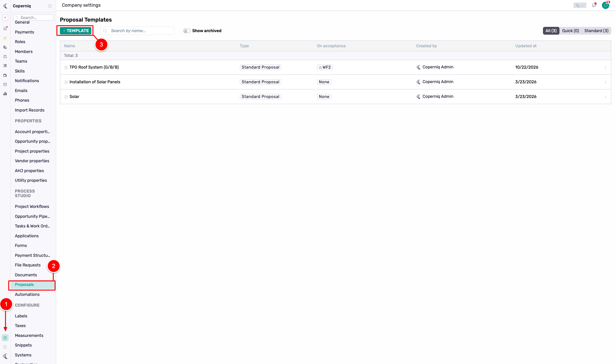Collapse the Coperniq sidebar panel
The height and width of the screenshot is (364, 615).
click(50, 6)
